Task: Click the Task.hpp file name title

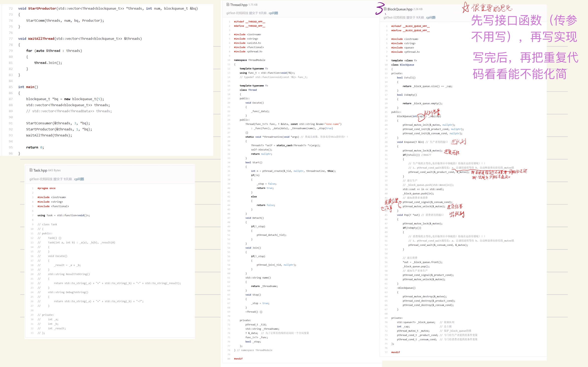Action: 40,170
